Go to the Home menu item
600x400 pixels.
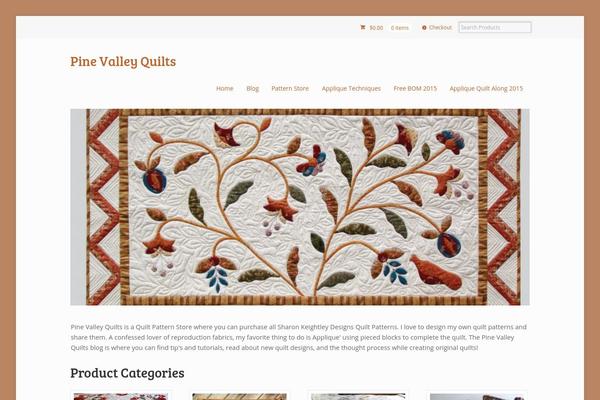click(x=225, y=88)
